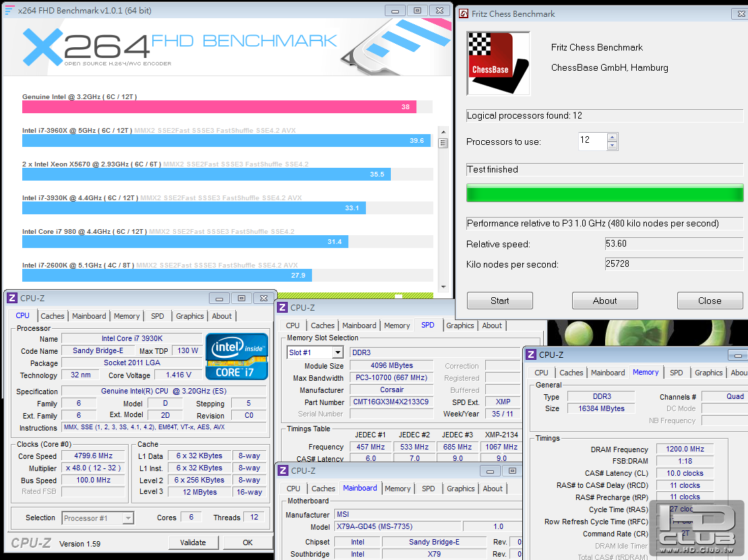Click the Xeon X5670 35.5 result bar
This screenshot has width=748, height=560.
[x=206, y=174]
